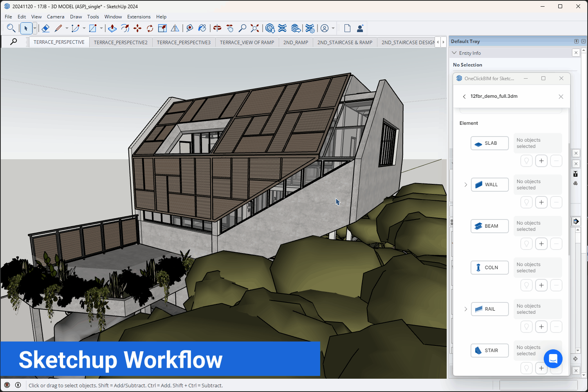
Task: Select the Flip mirror tool
Action: (x=175, y=28)
